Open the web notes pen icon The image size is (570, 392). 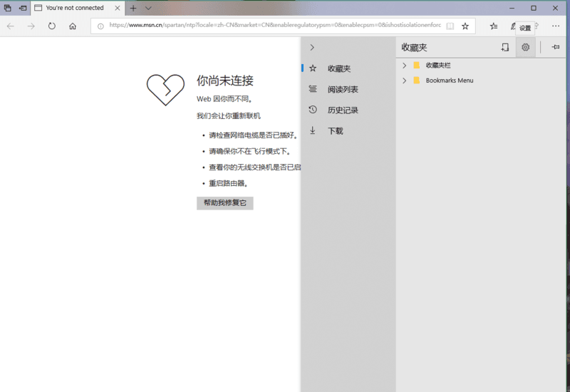click(512, 26)
